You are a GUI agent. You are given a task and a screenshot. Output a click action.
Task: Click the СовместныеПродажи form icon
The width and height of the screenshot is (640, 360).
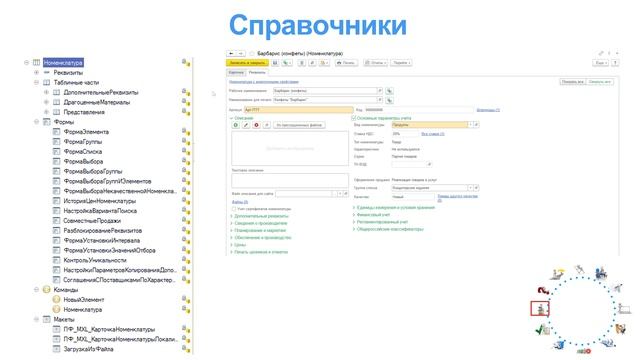click(56, 220)
